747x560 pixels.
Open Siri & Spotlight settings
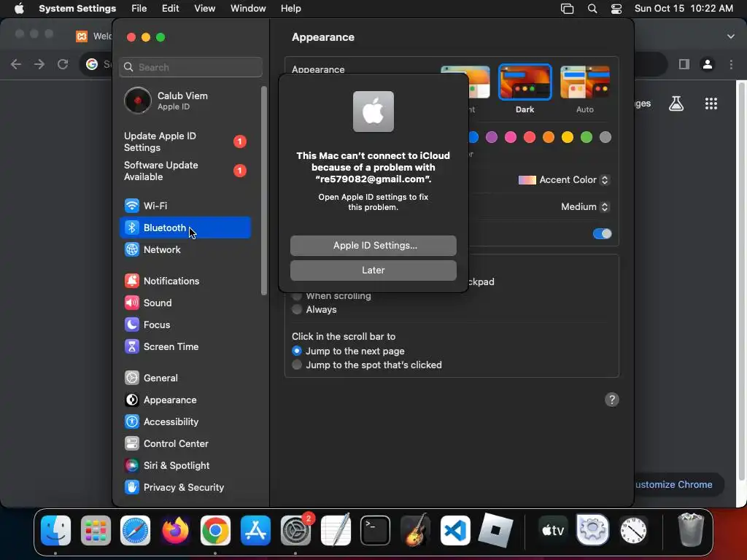(185, 466)
